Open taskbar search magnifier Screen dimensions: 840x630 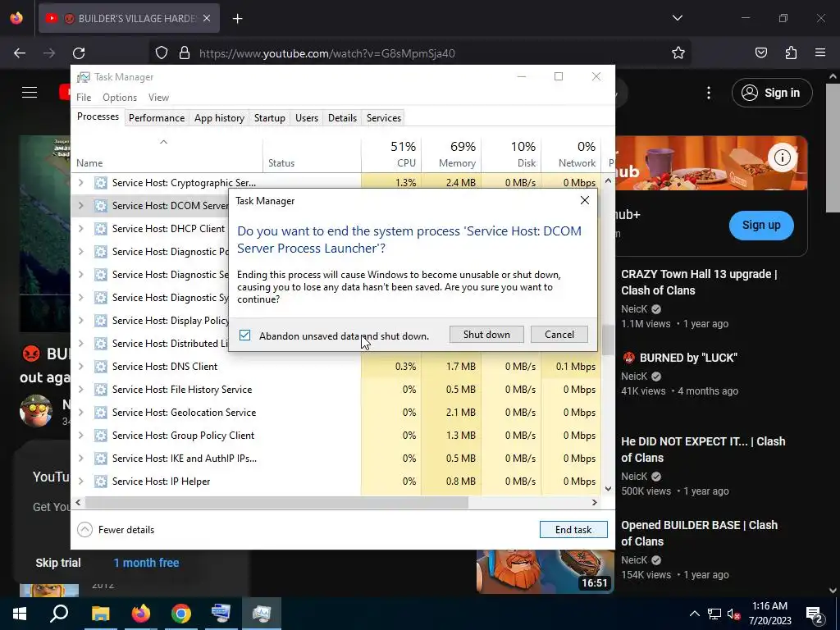tap(59, 614)
